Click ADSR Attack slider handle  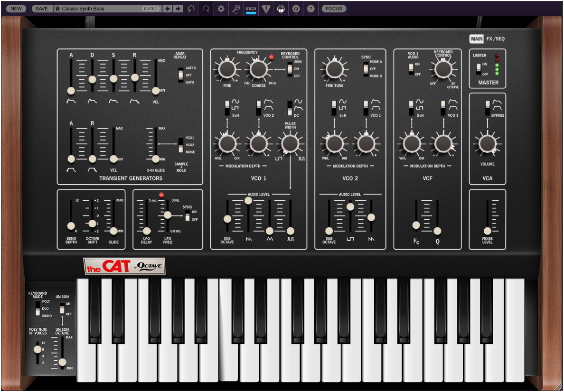(71, 91)
